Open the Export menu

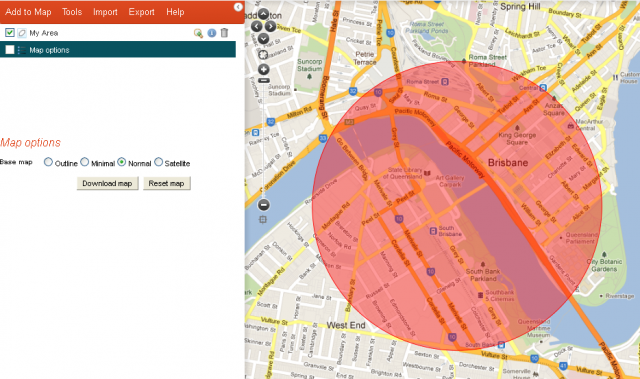pyautogui.click(x=141, y=12)
